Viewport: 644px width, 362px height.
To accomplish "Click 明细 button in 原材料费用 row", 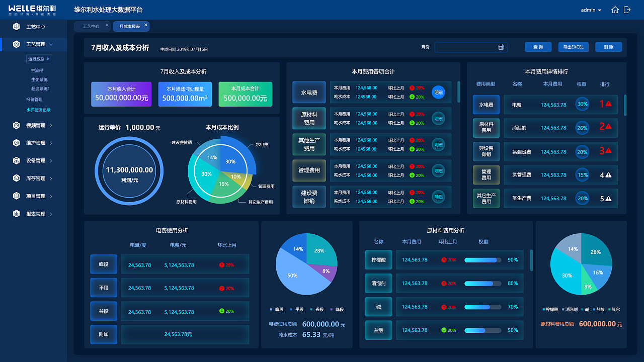I will pyautogui.click(x=438, y=118).
